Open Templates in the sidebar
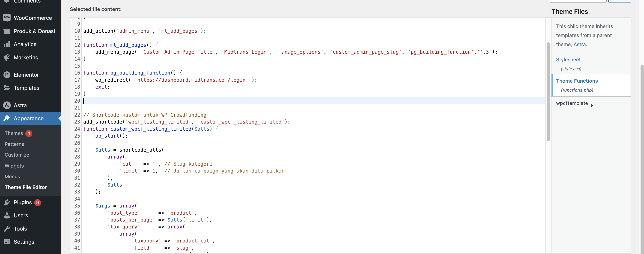The image size is (644, 254). (31, 88)
